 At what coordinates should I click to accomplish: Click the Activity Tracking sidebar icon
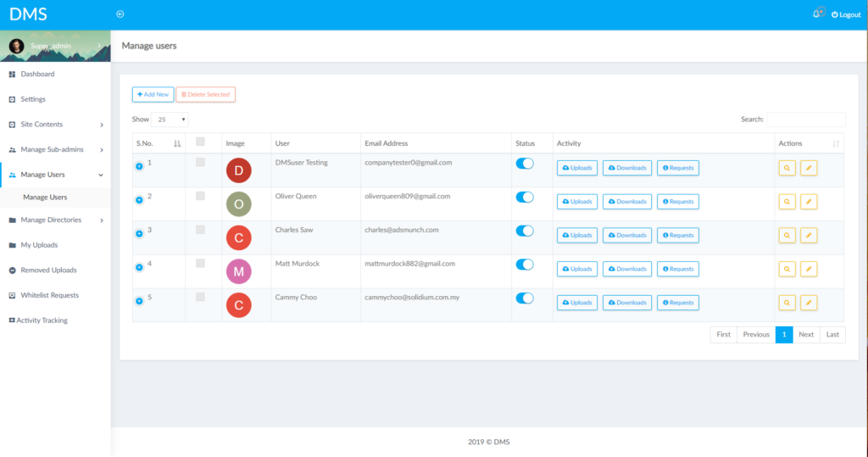12,320
